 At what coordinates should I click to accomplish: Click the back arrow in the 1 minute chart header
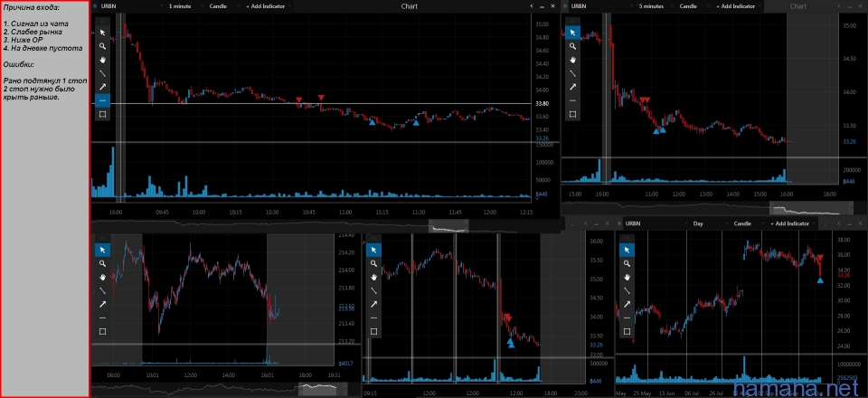point(532,6)
